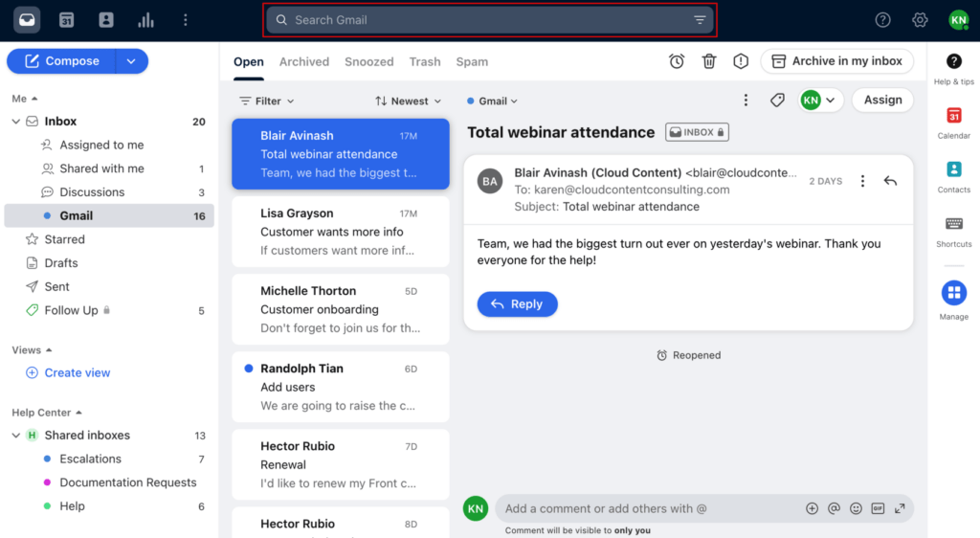Select the Gmail inbox in sidebar

coord(109,215)
